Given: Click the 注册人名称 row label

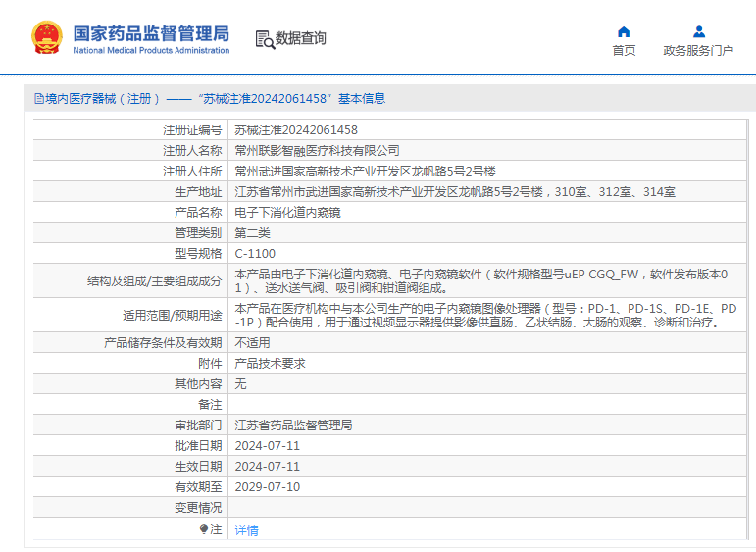Looking at the screenshot, I should (x=192, y=151).
